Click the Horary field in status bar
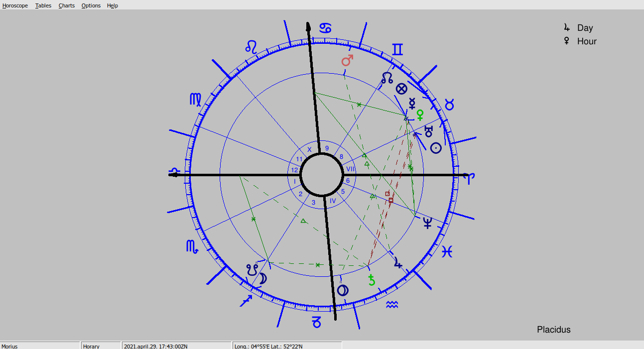 (x=101, y=346)
